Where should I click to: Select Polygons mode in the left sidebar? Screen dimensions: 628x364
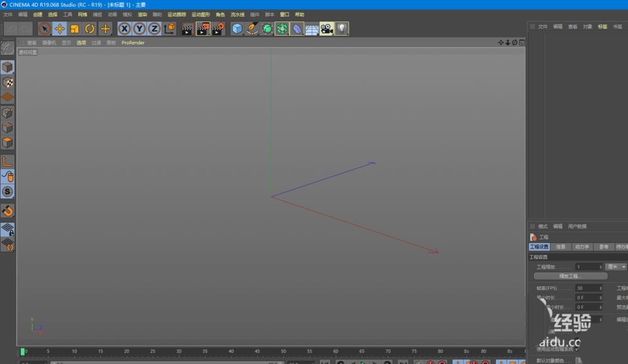pyautogui.click(x=8, y=143)
